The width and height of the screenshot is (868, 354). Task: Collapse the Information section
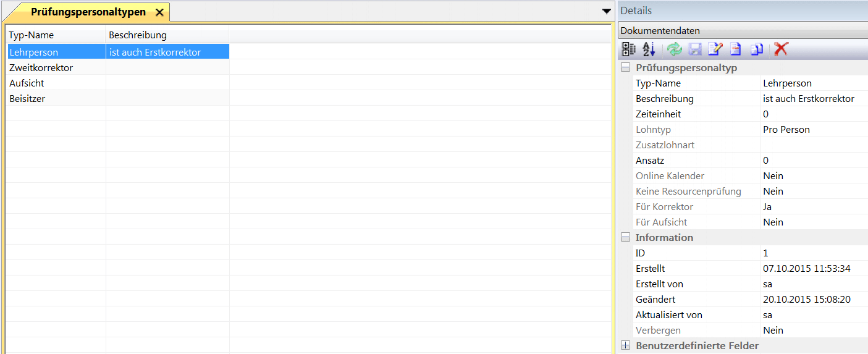pyautogui.click(x=626, y=238)
